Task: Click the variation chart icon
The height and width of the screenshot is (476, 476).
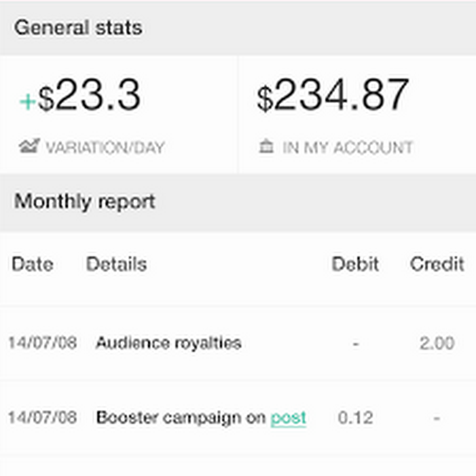Action: (x=30, y=147)
